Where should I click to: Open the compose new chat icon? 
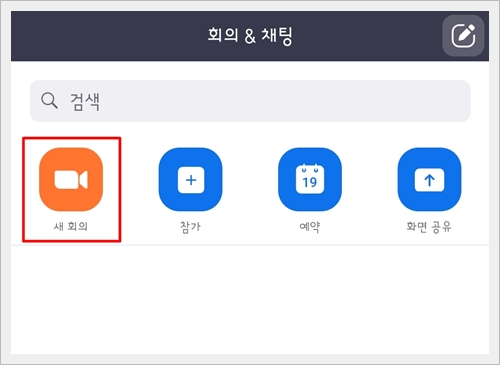(463, 36)
